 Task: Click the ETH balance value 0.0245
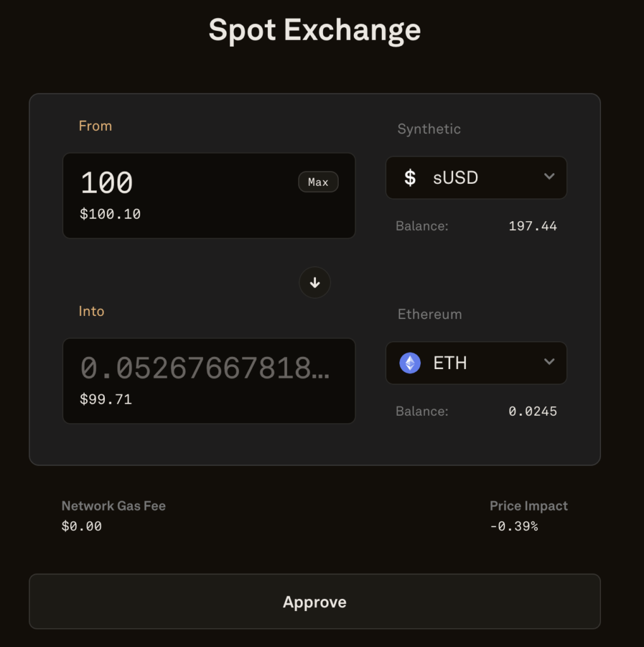[x=533, y=411]
